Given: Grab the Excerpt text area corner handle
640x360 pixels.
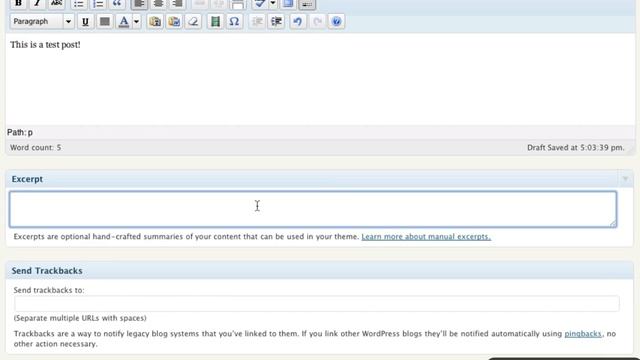Looking at the screenshot, I should tap(613, 223).
